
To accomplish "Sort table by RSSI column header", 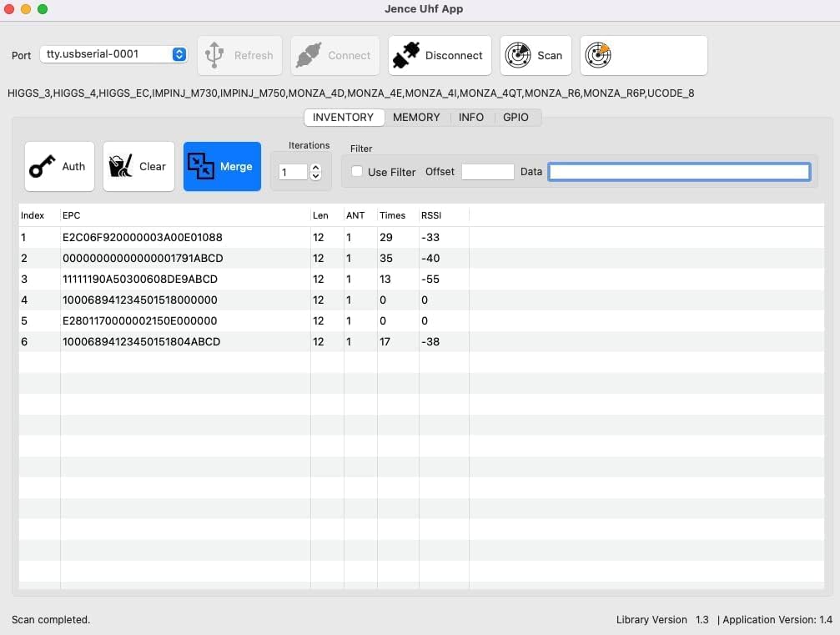I will [431, 215].
